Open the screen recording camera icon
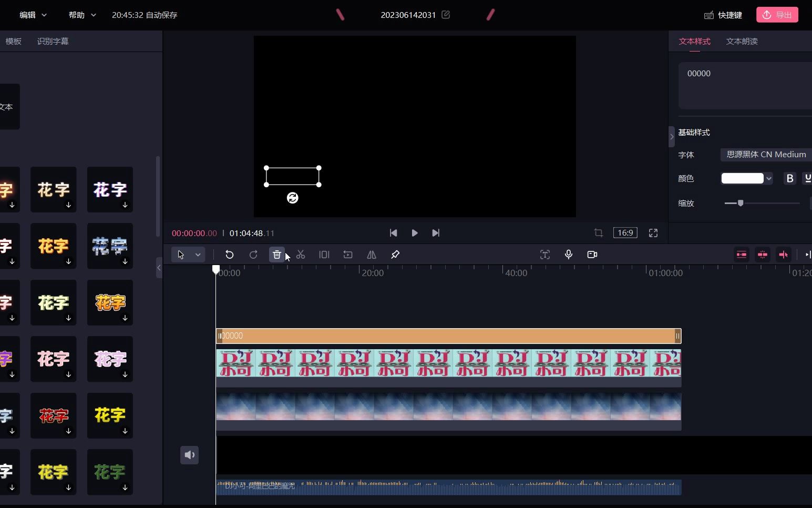 592,255
